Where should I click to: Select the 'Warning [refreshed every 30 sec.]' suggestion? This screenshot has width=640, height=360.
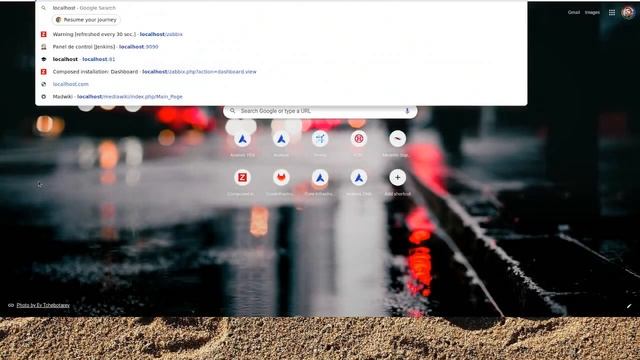[281, 34]
